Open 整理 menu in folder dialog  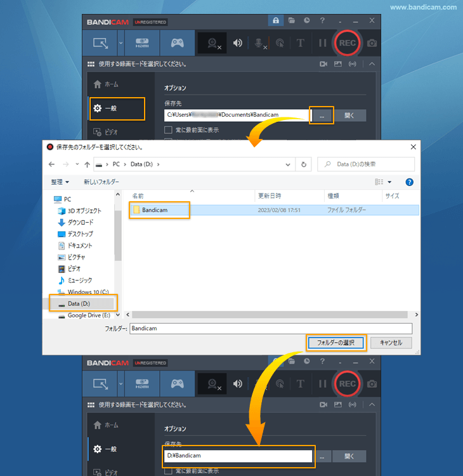tap(60, 182)
